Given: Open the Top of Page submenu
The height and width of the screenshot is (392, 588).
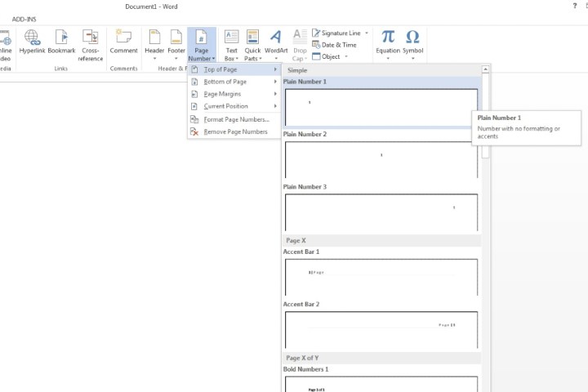Looking at the screenshot, I should pos(234,69).
